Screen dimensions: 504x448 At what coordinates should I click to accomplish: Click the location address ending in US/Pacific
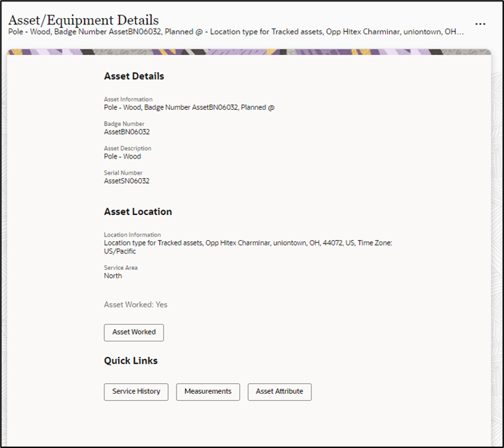[x=247, y=247]
